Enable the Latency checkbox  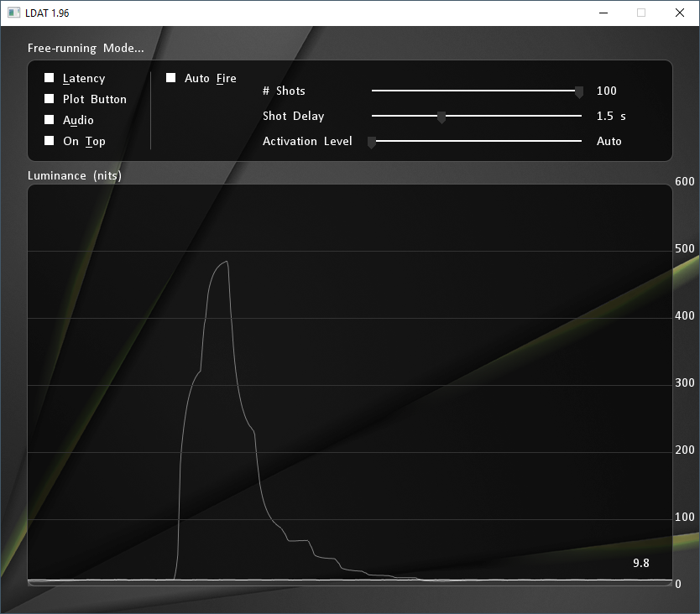coord(50,78)
